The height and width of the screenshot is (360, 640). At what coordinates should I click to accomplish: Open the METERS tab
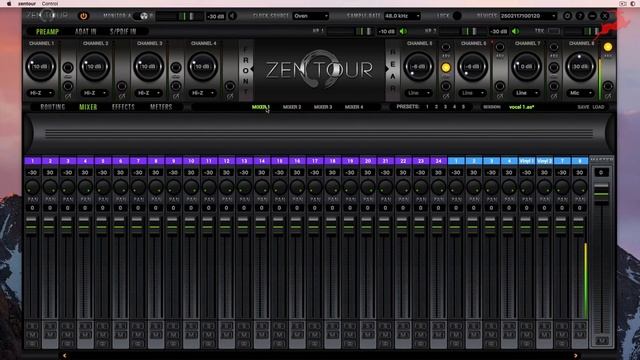point(161,107)
